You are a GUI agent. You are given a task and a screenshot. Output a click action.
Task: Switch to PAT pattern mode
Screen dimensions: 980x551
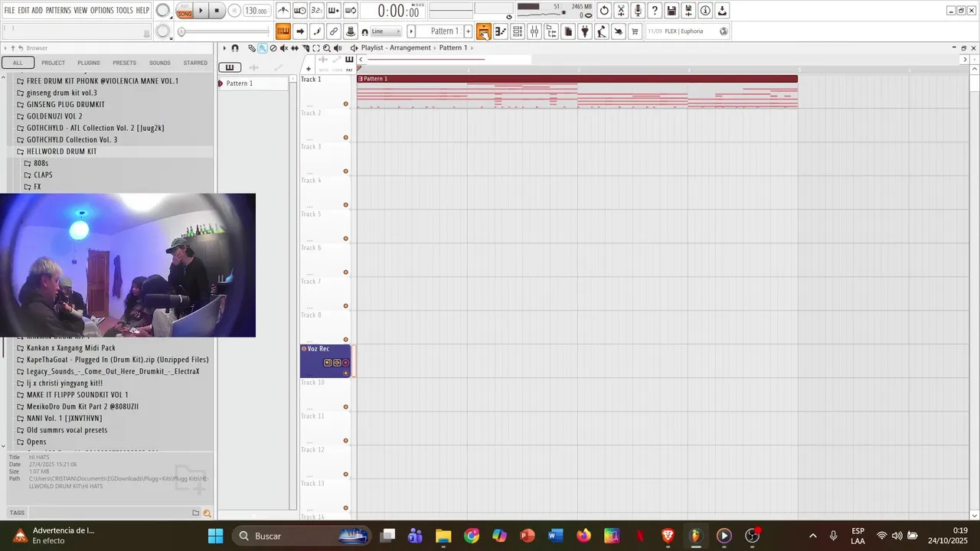pos(185,7)
